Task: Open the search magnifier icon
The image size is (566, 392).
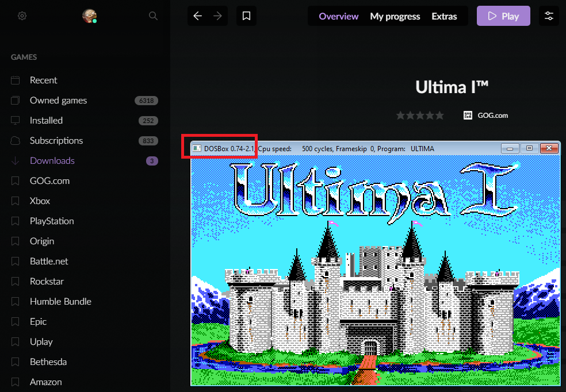Action: tap(153, 16)
